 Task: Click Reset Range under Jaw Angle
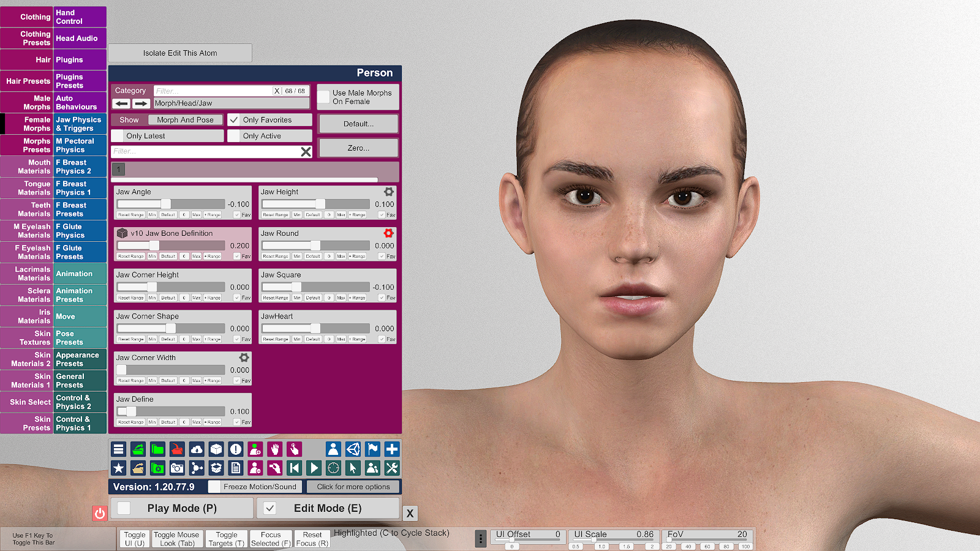[x=131, y=215]
